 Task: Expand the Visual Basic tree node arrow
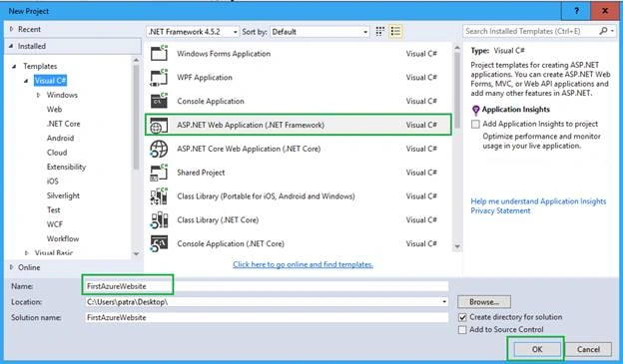(x=27, y=252)
